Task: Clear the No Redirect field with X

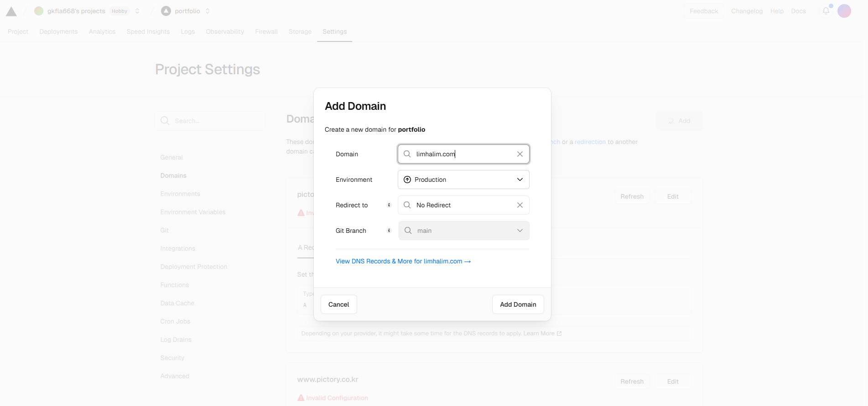Action: pyautogui.click(x=520, y=205)
